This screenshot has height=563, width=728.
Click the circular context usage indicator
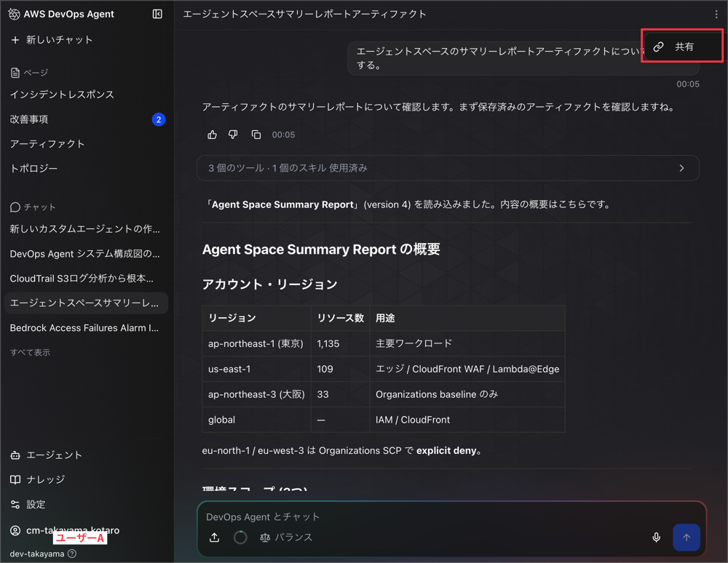point(240,538)
